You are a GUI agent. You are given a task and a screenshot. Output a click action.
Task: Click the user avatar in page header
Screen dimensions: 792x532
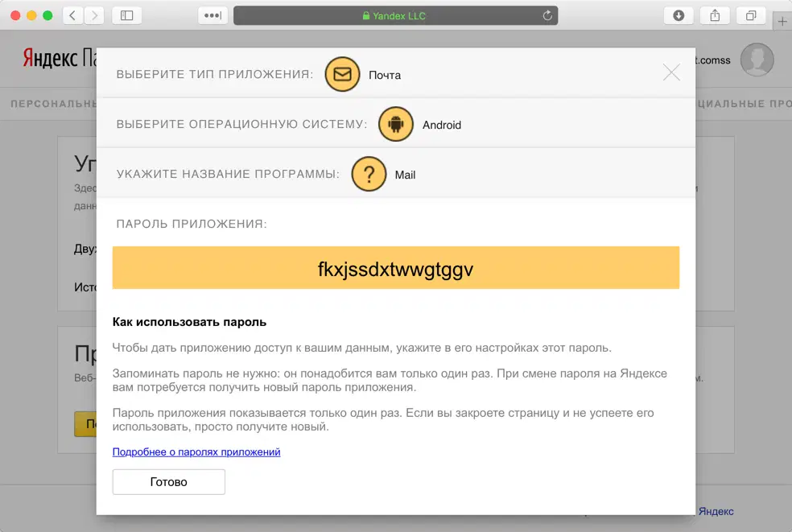pyautogui.click(x=757, y=60)
